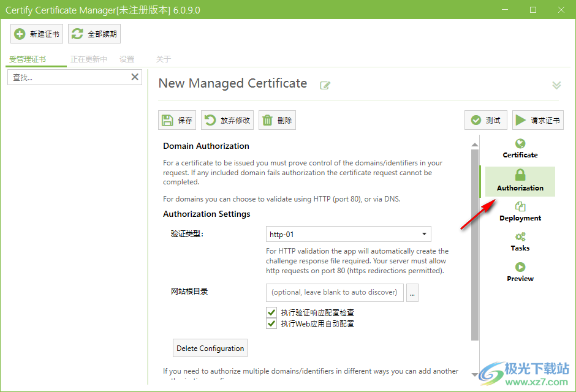Viewport: 576px width, 392px height.
Task: Open the 验证类型 http-01 dropdown
Action: tap(348, 234)
